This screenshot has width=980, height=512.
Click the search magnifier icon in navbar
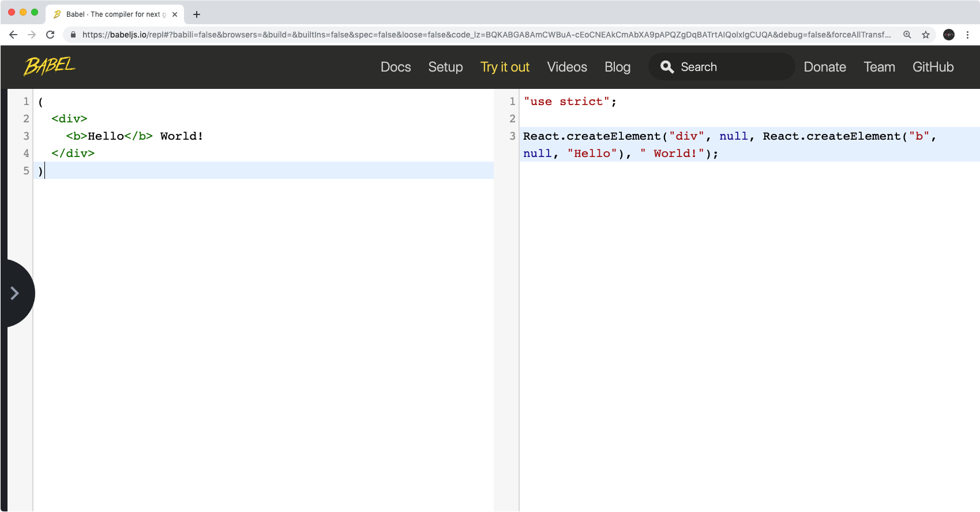point(667,67)
